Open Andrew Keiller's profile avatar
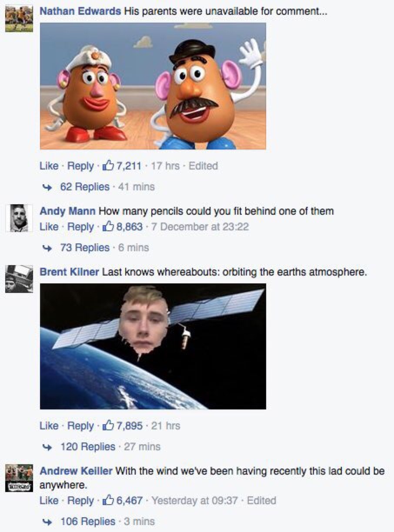 click(19, 479)
